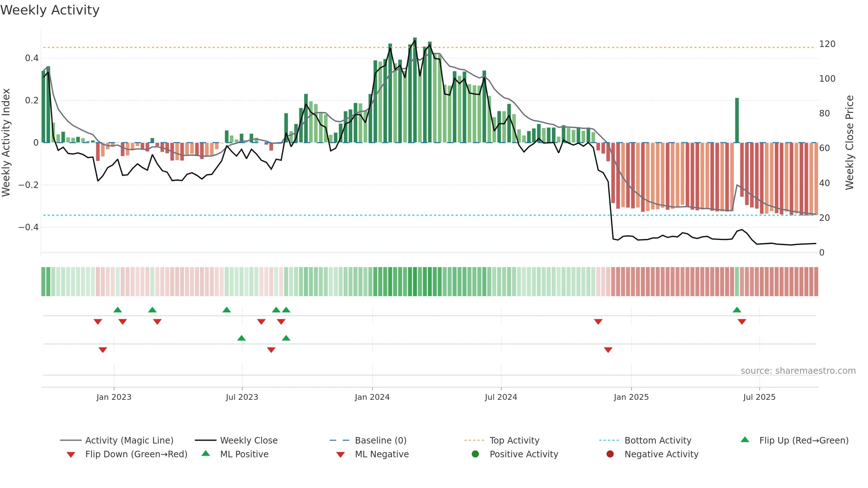868x488 pixels.
Task: Click the Weekly Activity chart title
Action: point(50,10)
